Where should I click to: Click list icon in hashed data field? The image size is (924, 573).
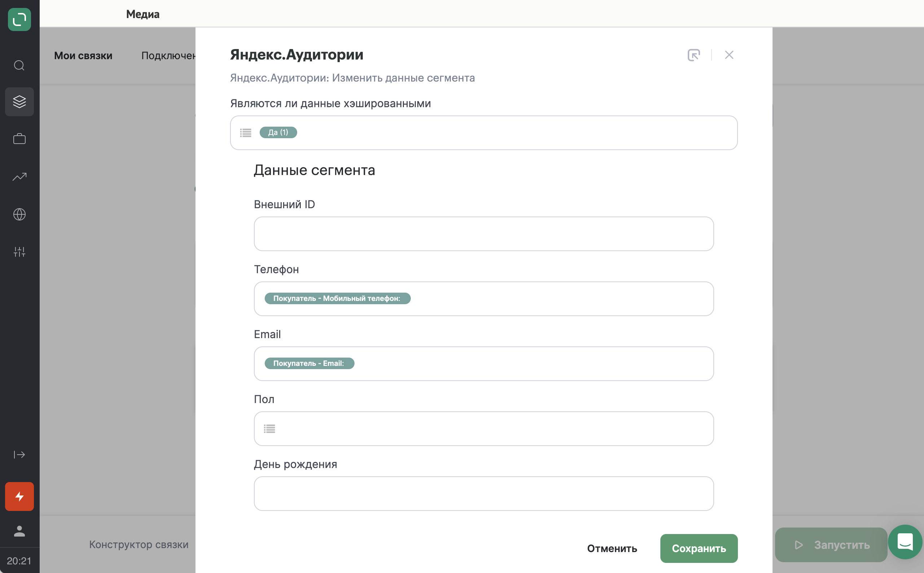tap(246, 133)
